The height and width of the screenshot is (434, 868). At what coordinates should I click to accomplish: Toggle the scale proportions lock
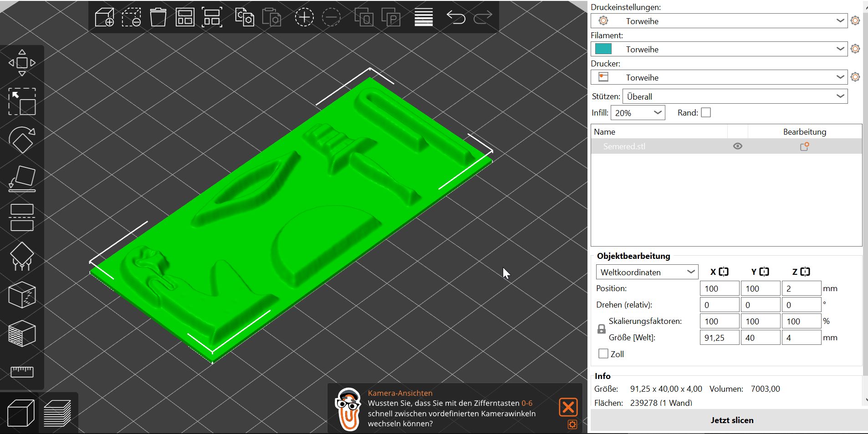602,329
